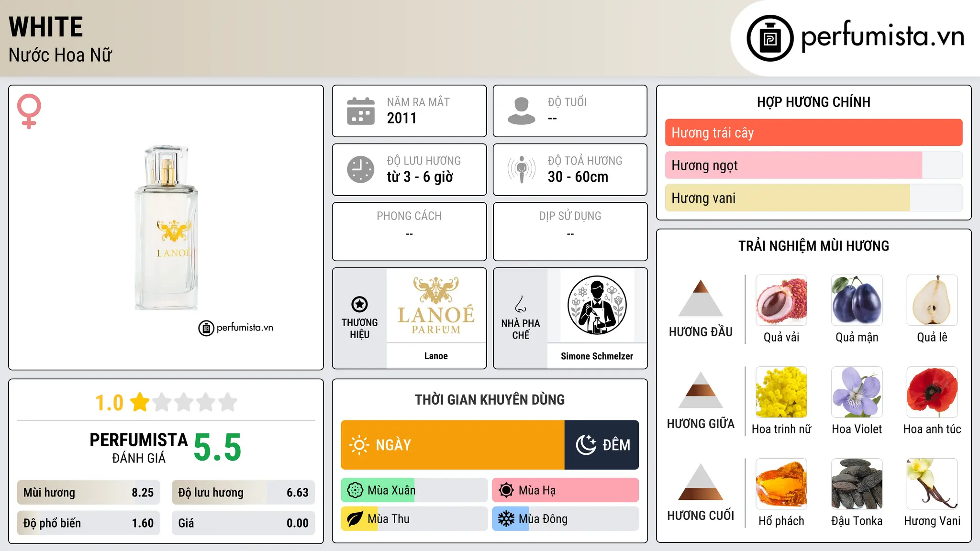Click the Lanoé Parfum brand logo
Image resolution: width=980 pixels, height=551 pixels.
pos(436,305)
